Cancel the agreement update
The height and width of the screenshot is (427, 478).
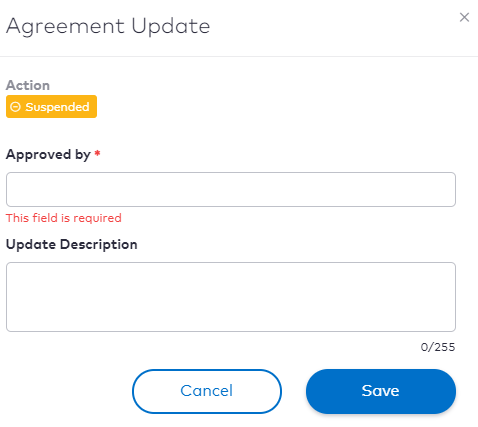207,391
